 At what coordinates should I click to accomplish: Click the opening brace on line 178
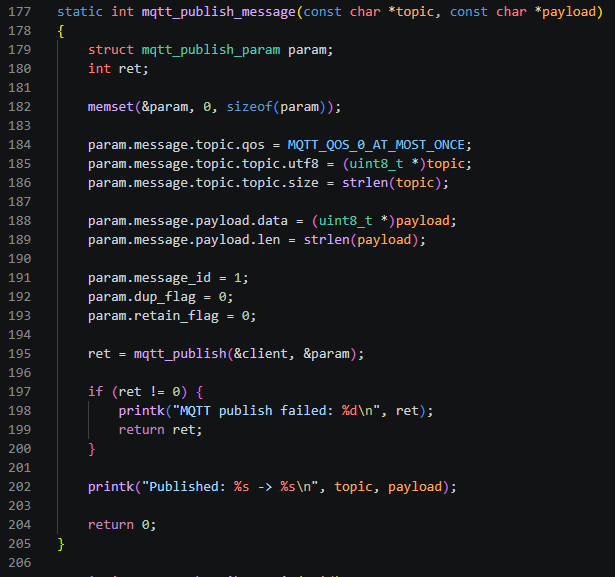61,31
